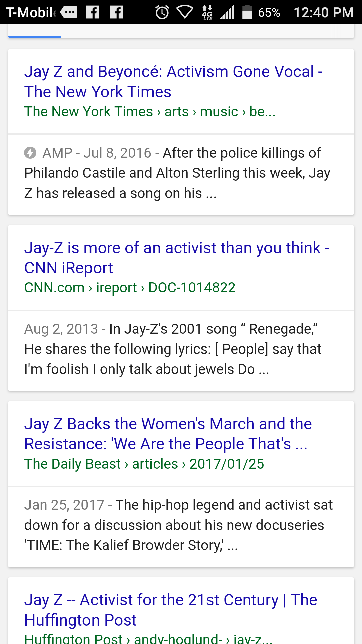
Task: Tap the 65% battery percentage
Action: [269, 13]
